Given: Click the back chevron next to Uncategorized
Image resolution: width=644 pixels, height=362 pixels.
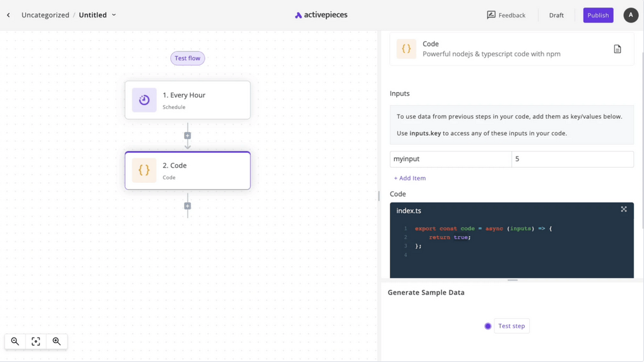Looking at the screenshot, I should click(8, 14).
